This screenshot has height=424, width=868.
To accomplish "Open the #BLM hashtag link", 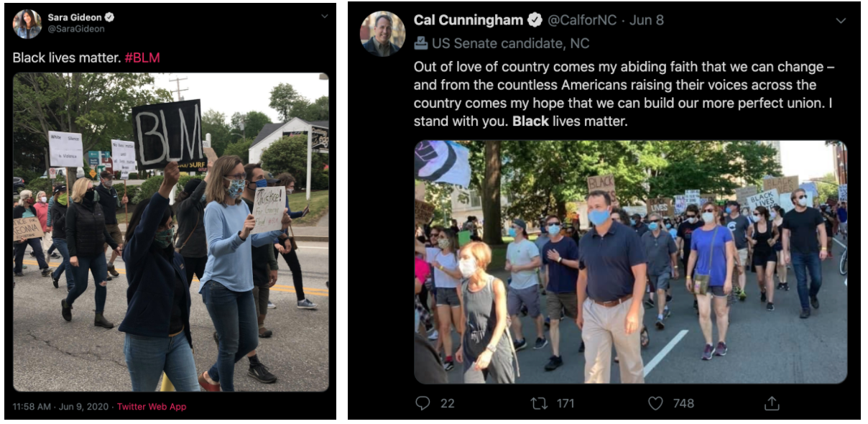I will point(142,57).
